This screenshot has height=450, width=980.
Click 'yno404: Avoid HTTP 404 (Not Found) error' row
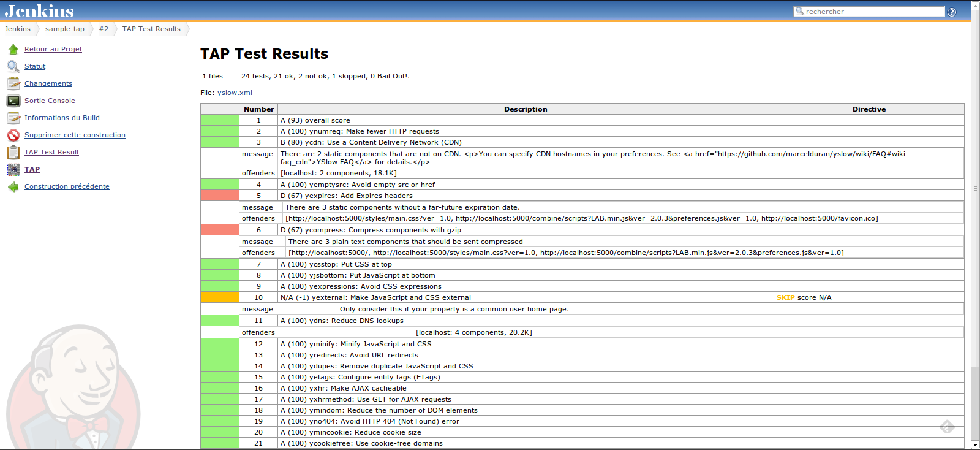pos(582,421)
